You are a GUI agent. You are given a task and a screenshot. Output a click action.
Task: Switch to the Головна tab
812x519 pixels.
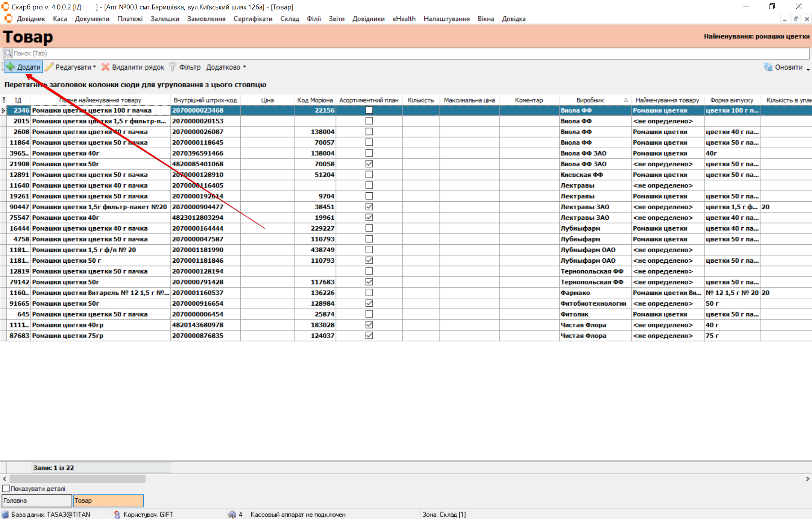pyautogui.click(x=36, y=501)
